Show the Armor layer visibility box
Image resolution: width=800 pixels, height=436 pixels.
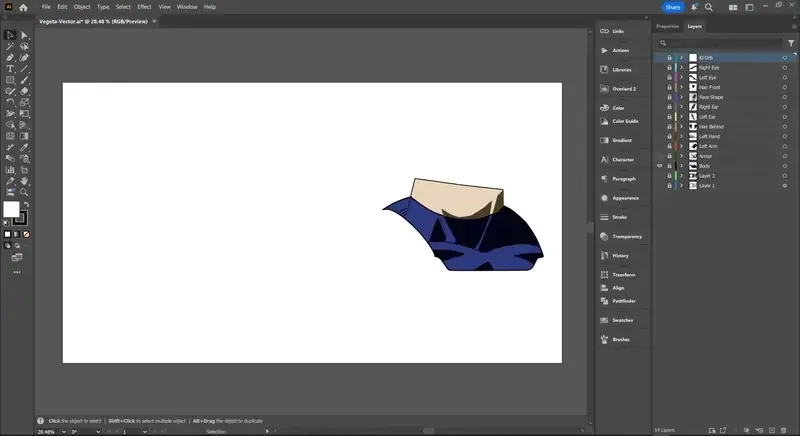(x=660, y=156)
